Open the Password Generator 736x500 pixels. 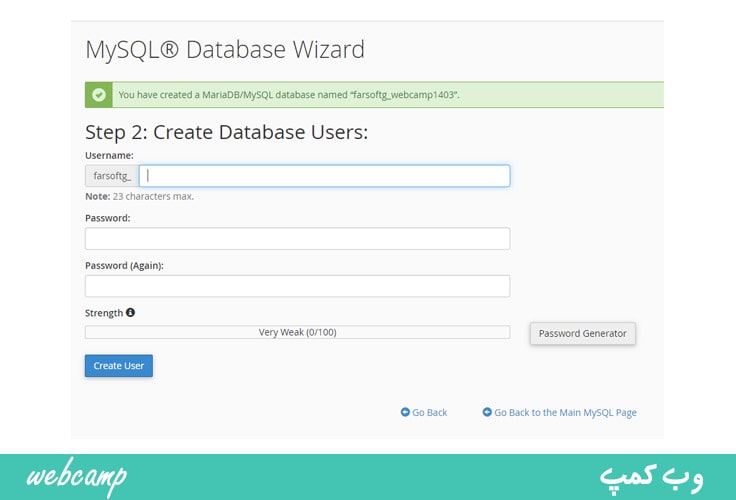coord(583,333)
